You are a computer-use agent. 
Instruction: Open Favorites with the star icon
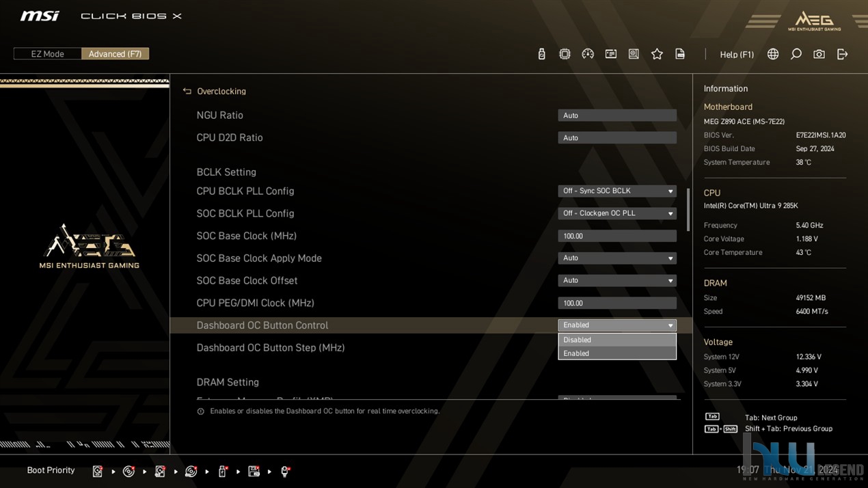(x=657, y=54)
